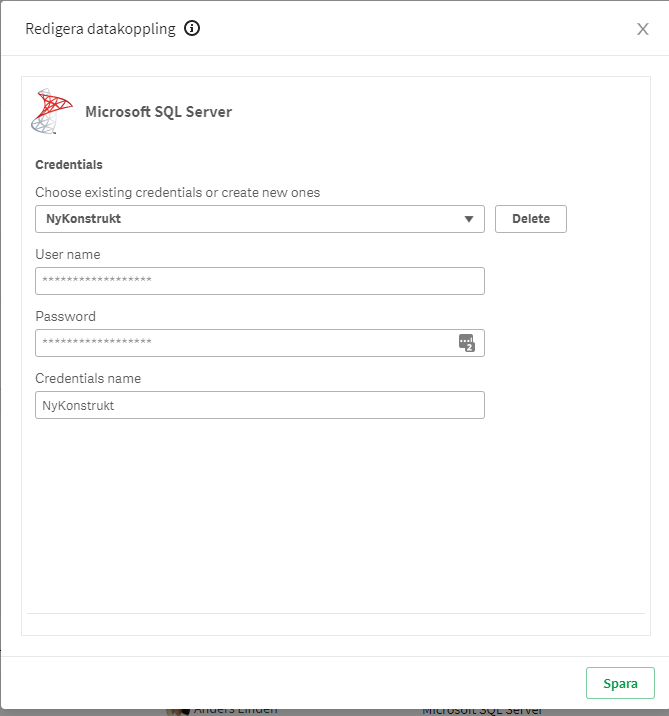Open the NyKonstrukt existing credentials combo box
Viewport: 669px width, 716px height.
[250, 219]
